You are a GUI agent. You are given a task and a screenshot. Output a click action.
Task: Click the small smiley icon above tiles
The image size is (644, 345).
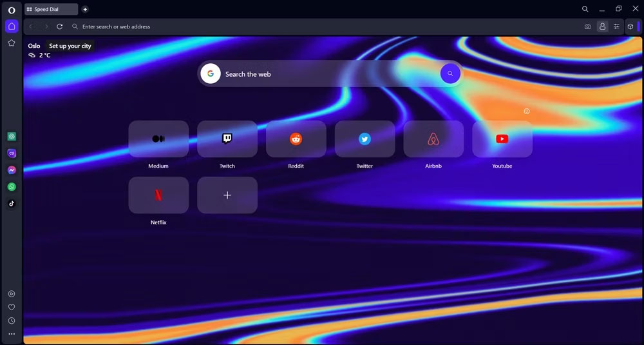(527, 111)
